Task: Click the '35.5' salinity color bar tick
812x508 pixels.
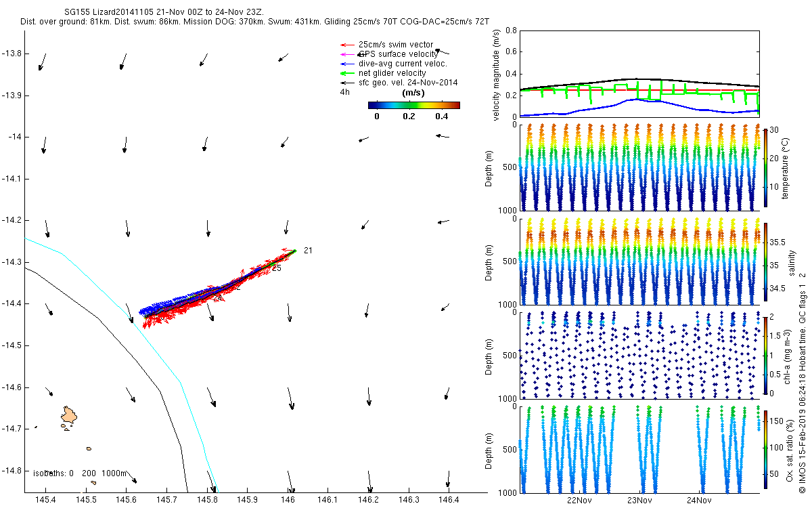Action: [x=778, y=242]
